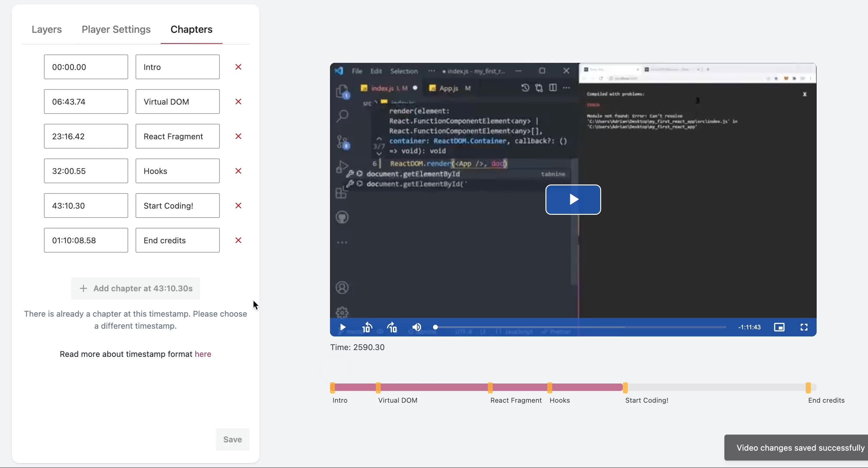Click the Start Coding! timeline marker
The image size is (868, 468).
(x=625, y=388)
